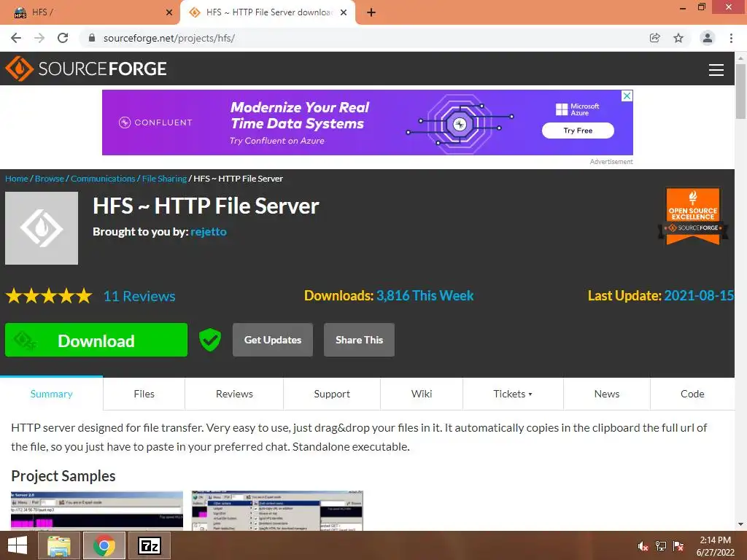The image size is (747, 560).
Task: Click the File Sharing breadcrumb link
Action: tap(164, 179)
